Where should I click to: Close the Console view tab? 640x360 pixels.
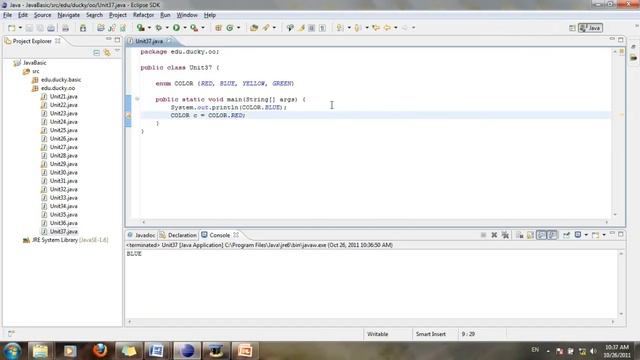tap(236, 235)
